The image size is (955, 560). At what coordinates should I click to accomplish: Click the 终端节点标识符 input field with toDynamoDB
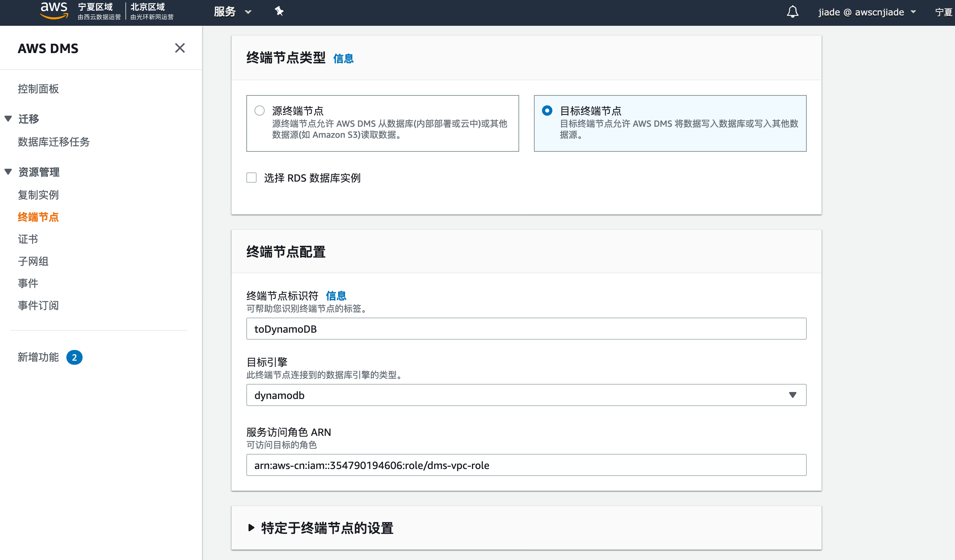[526, 329]
